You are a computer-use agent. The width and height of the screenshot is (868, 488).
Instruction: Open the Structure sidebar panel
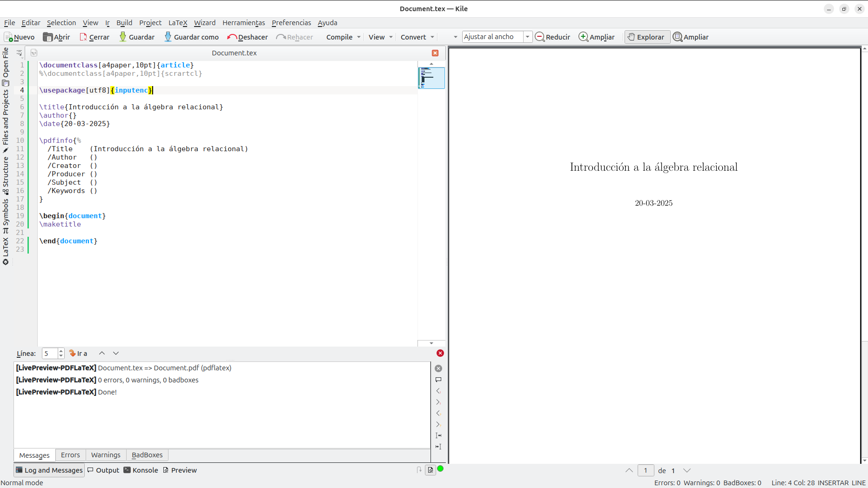coord(6,176)
